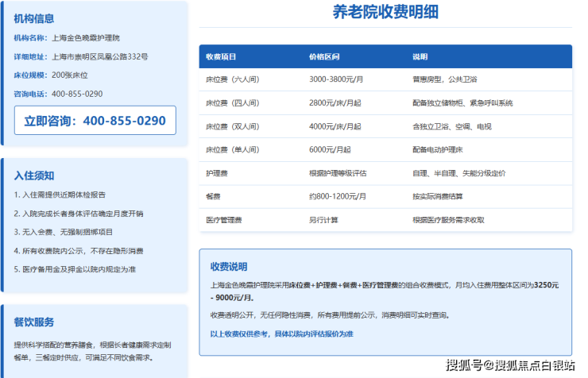Select notice item 4 about 隐形消费
The width and height of the screenshot is (588, 378).
coord(79,251)
